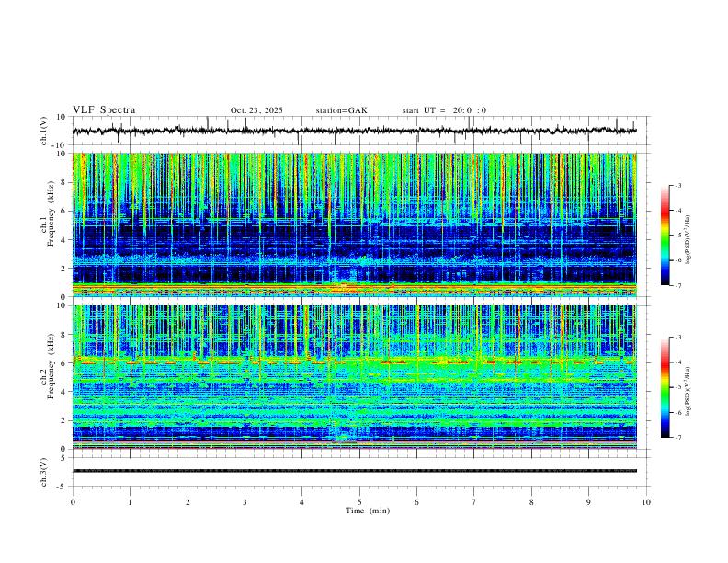
Task: Click the time axis tick label "8"
Action: coord(531,502)
